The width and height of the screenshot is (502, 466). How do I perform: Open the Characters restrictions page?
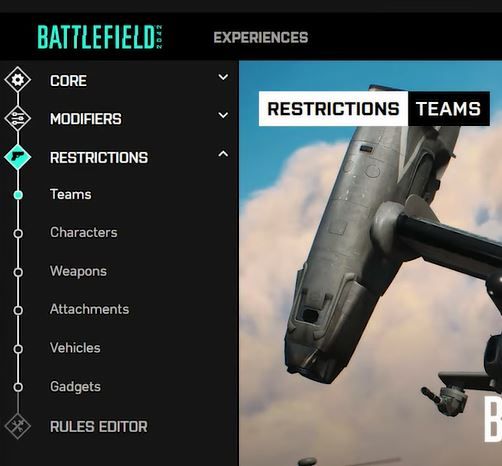(x=84, y=232)
